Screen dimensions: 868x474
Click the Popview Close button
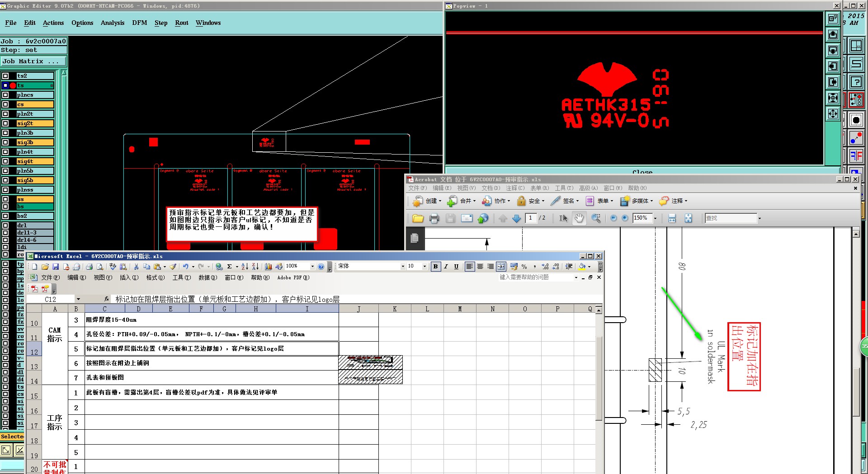[x=642, y=171]
